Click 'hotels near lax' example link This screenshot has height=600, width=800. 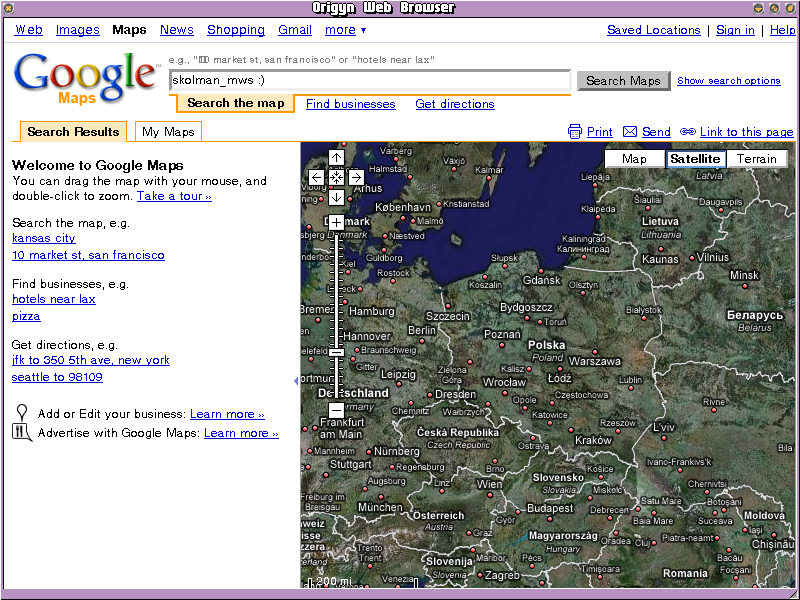point(54,299)
